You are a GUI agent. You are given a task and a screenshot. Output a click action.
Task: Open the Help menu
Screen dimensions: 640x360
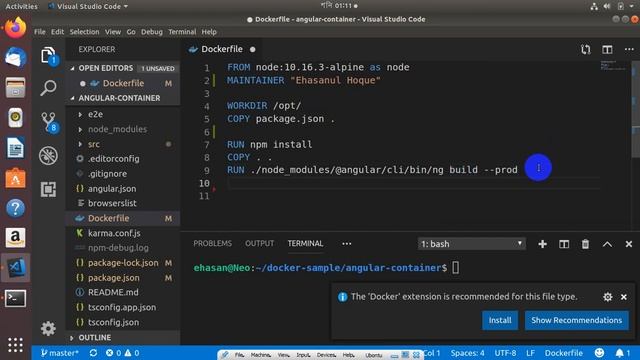click(209, 32)
